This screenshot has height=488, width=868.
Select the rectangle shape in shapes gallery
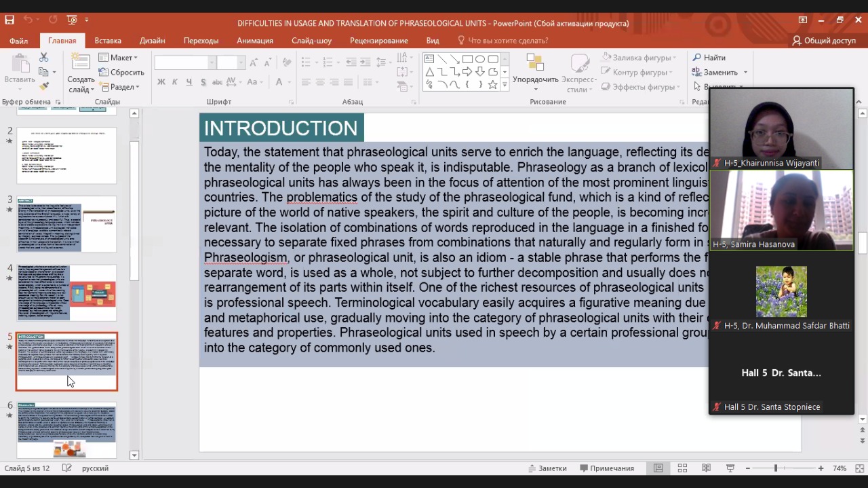coord(467,59)
